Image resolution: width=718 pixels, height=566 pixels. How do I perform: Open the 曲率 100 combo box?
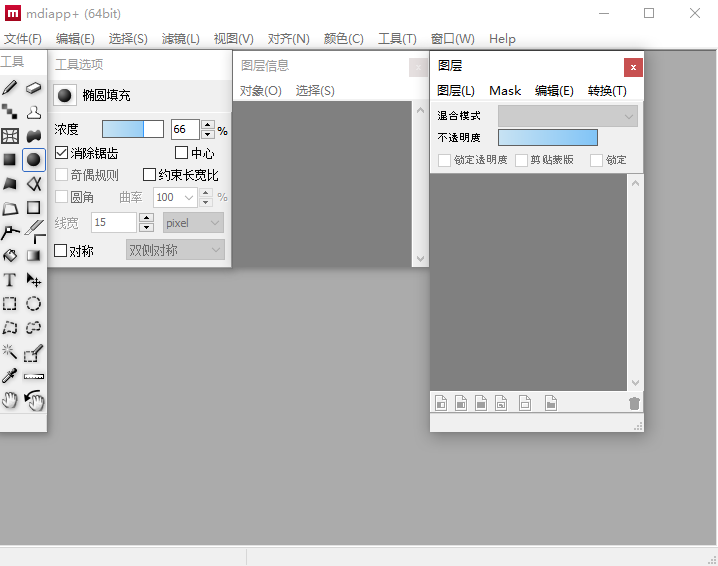pos(175,197)
